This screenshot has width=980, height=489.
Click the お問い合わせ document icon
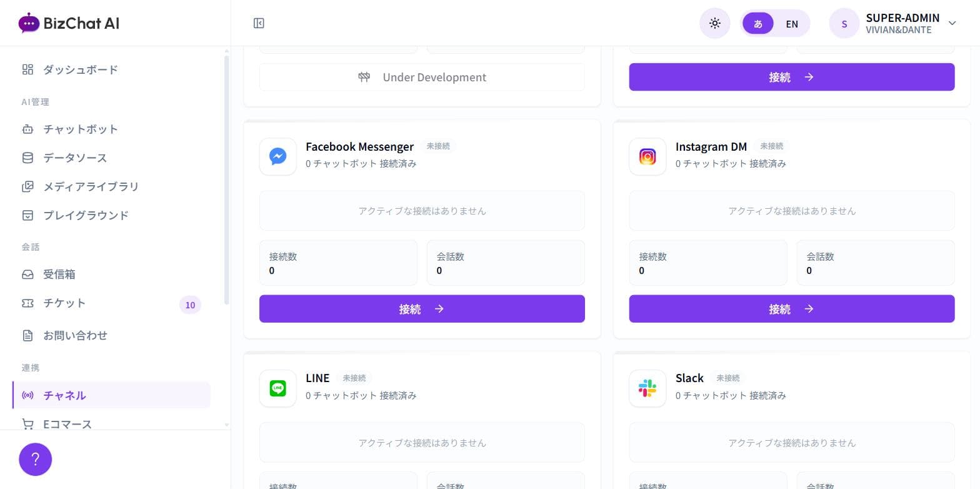point(27,335)
